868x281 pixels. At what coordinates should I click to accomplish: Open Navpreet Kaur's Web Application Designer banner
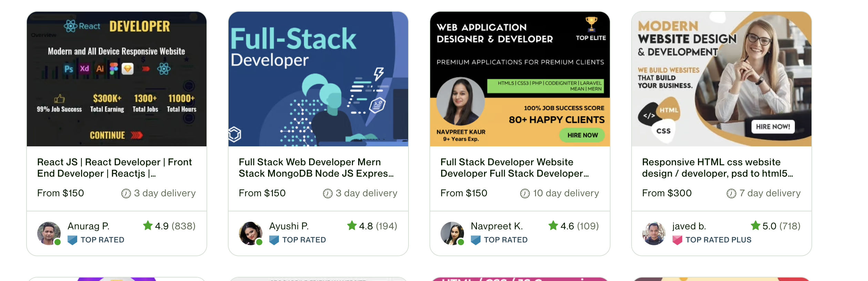coord(520,79)
